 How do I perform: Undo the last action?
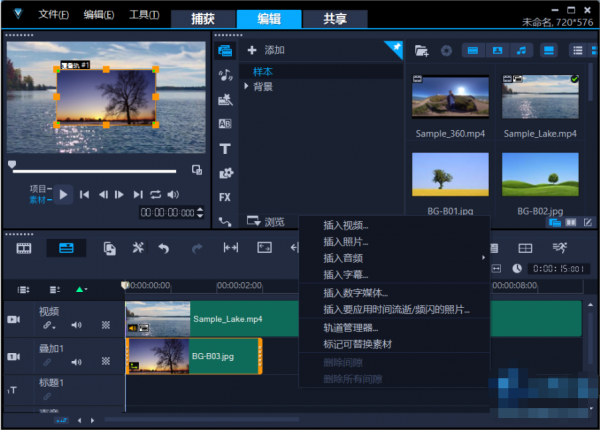pyautogui.click(x=163, y=249)
